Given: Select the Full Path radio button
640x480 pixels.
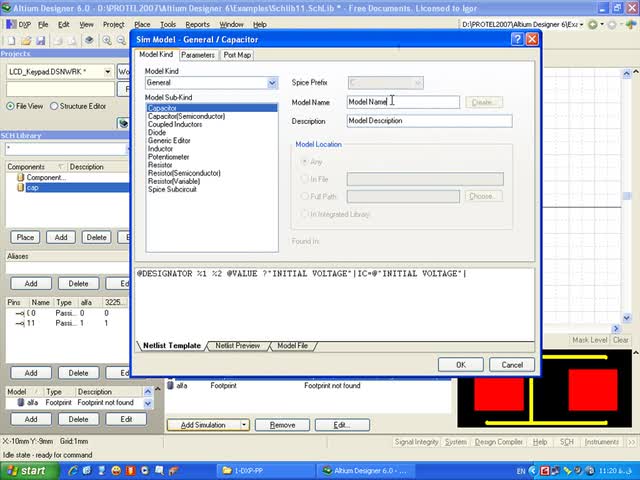Looking at the screenshot, I should [304, 196].
